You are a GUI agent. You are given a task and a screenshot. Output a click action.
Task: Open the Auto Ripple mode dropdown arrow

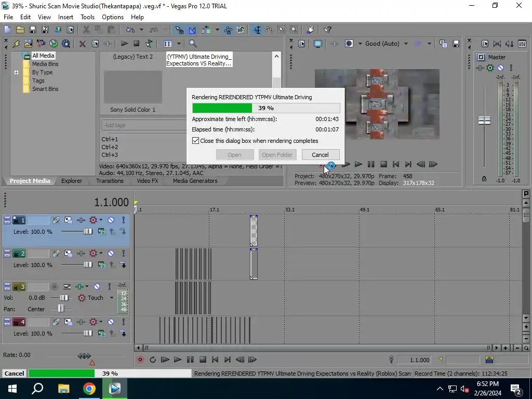217,30
